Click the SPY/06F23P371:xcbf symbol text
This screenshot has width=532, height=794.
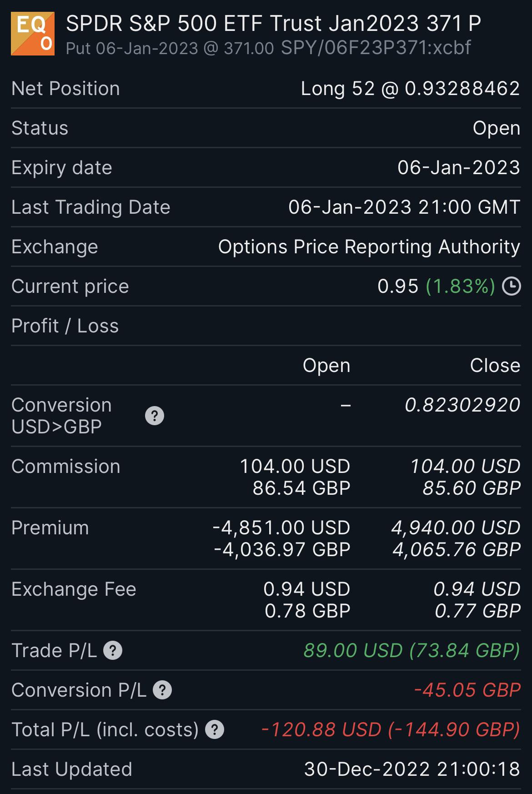[376, 48]
